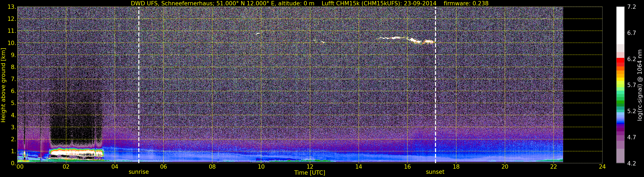
Task: Click colorbar tick value '4.2'
Action: [632, 163]
